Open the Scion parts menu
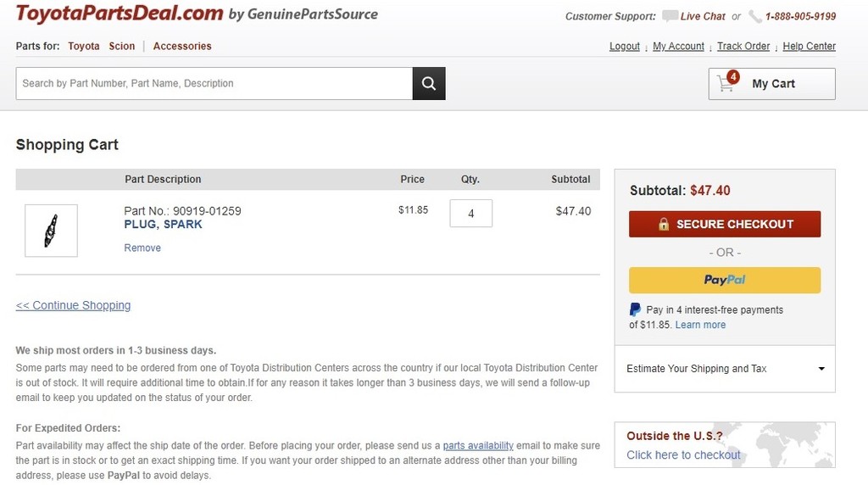This screenshot has height=485, width=868. click(122, 46)
